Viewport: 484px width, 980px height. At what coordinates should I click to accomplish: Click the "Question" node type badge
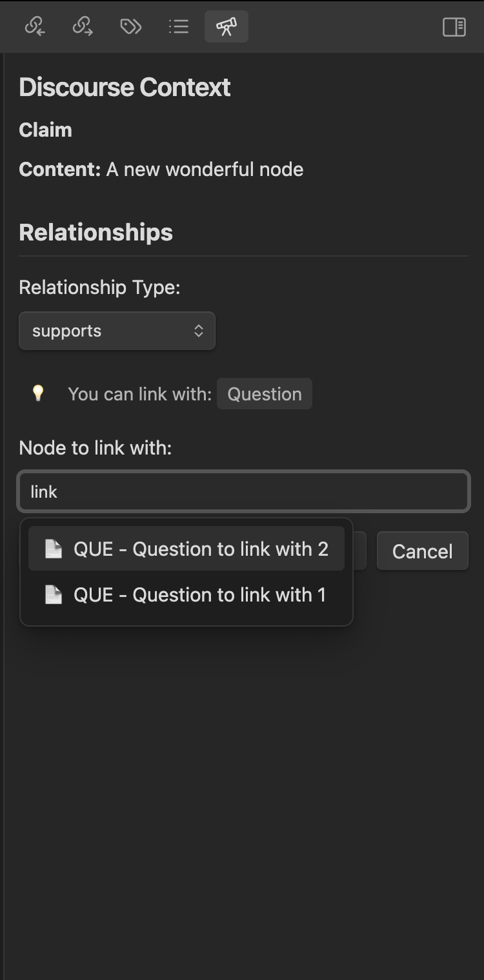pos(265,394)
